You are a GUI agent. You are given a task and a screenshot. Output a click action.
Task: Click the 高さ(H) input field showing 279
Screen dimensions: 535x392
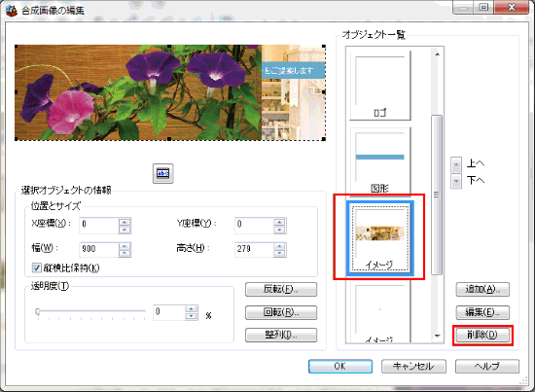click(254, 249)
